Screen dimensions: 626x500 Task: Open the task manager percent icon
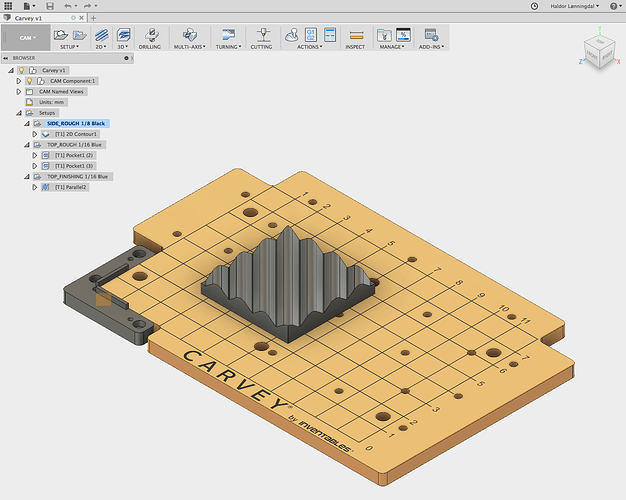click(x=403, y=35)
